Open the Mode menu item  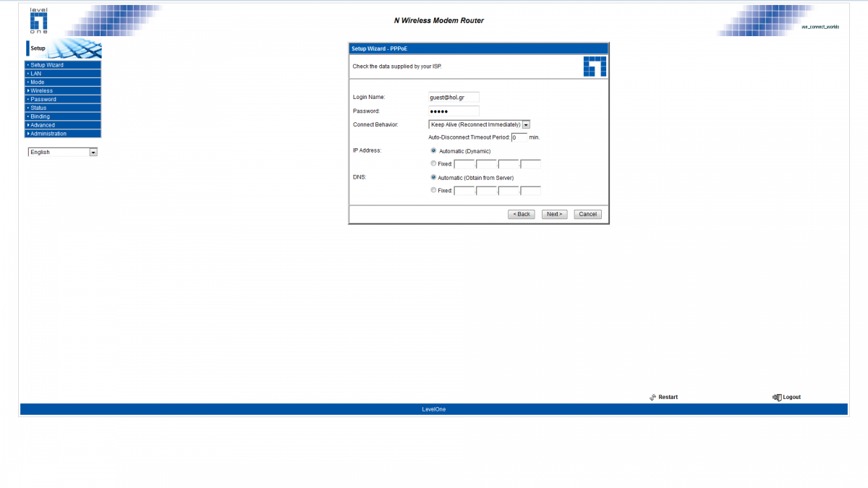63,82
